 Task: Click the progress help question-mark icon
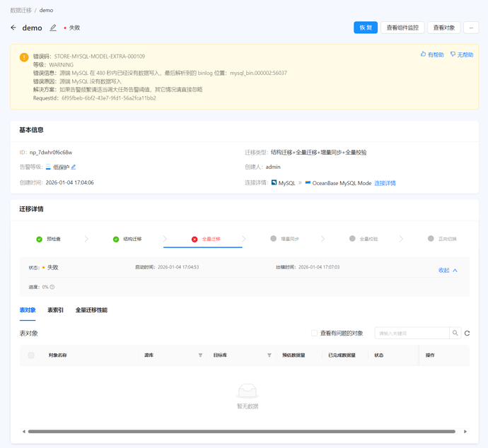coord(52,287)
